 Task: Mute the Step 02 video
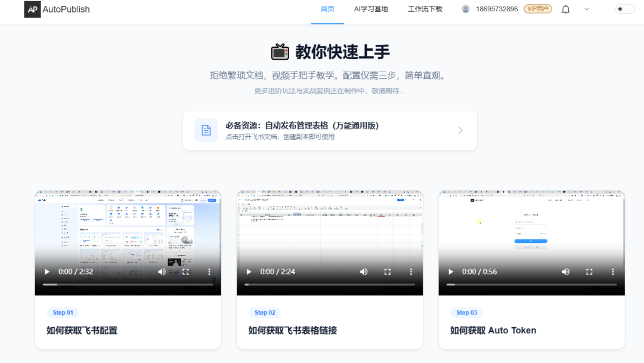(x=364, y=272)
